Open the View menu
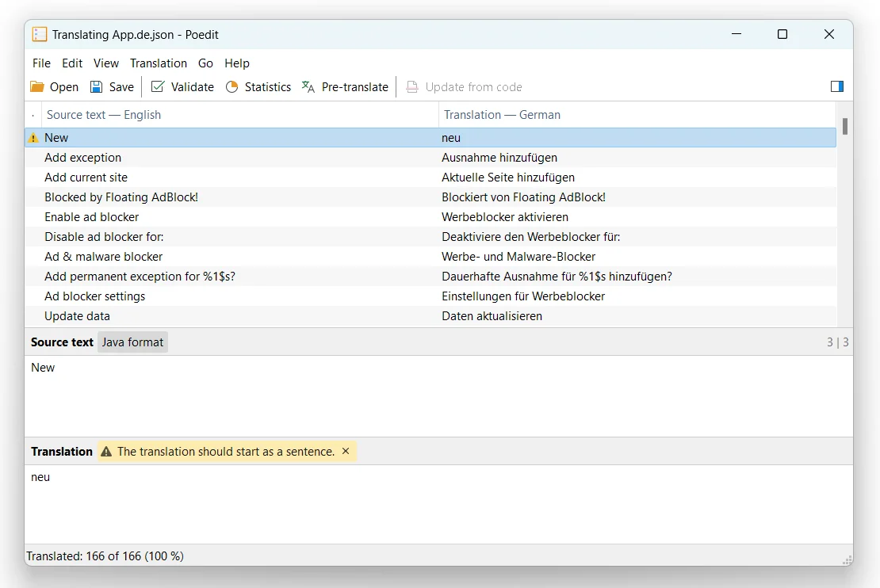 click(105, 63)
